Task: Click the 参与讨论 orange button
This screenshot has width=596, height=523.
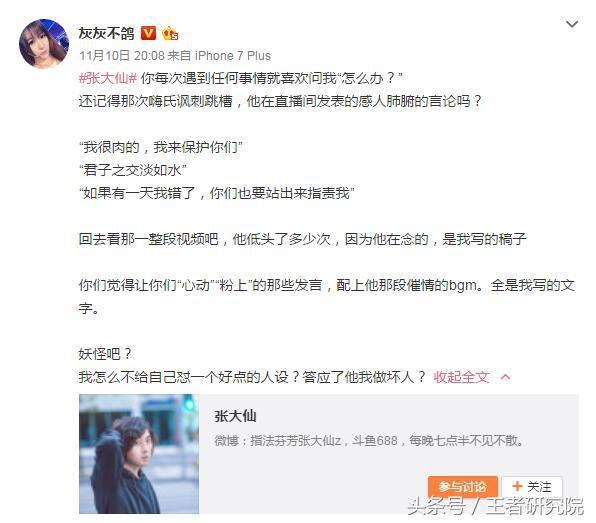Action: tap(463, 487)
